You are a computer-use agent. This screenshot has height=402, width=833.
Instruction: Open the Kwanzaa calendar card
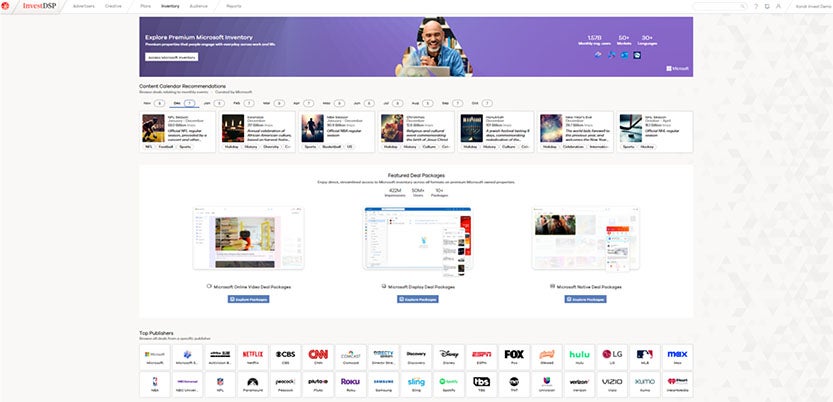(x=257, y=132)
